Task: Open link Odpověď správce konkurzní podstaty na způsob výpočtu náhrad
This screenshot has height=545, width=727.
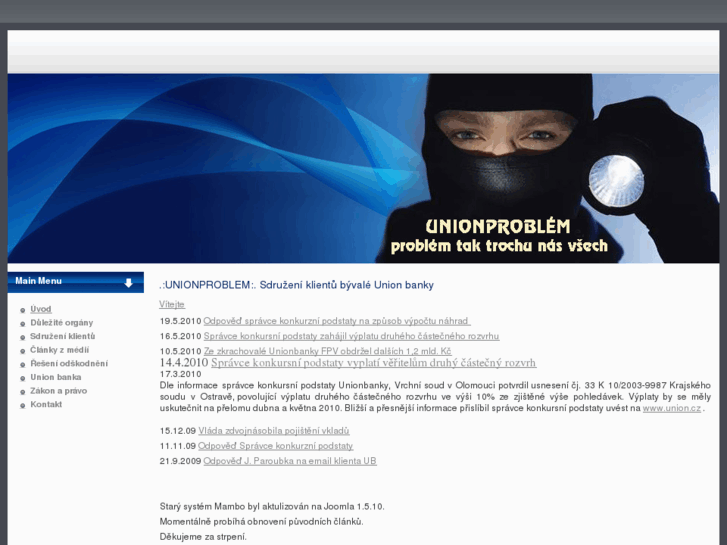Action: pyautogui.click(x=337, y=321)
